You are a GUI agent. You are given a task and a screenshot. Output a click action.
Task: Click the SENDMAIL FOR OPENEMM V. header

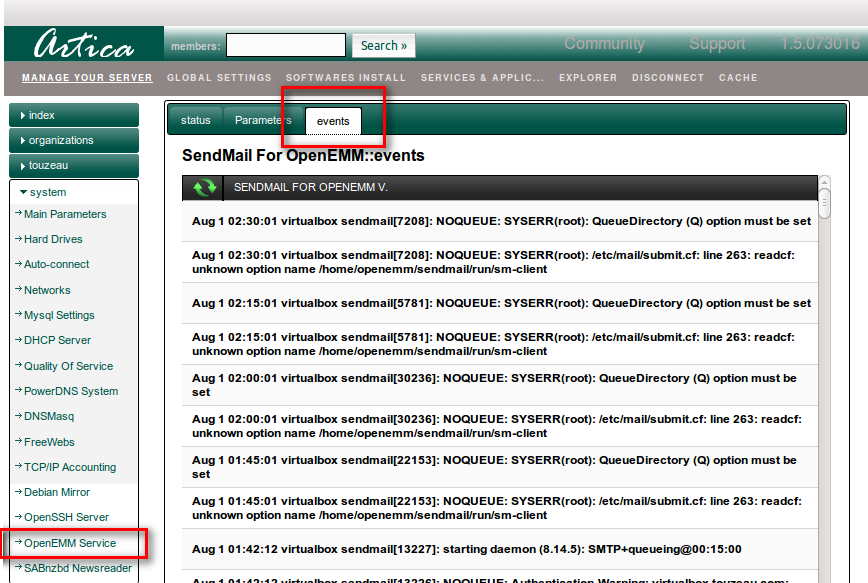coord(311,188)
